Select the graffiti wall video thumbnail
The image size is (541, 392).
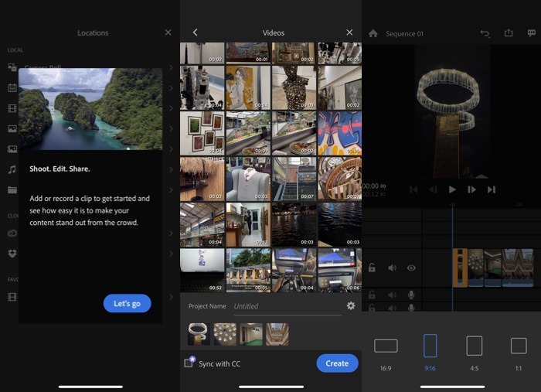339,133
